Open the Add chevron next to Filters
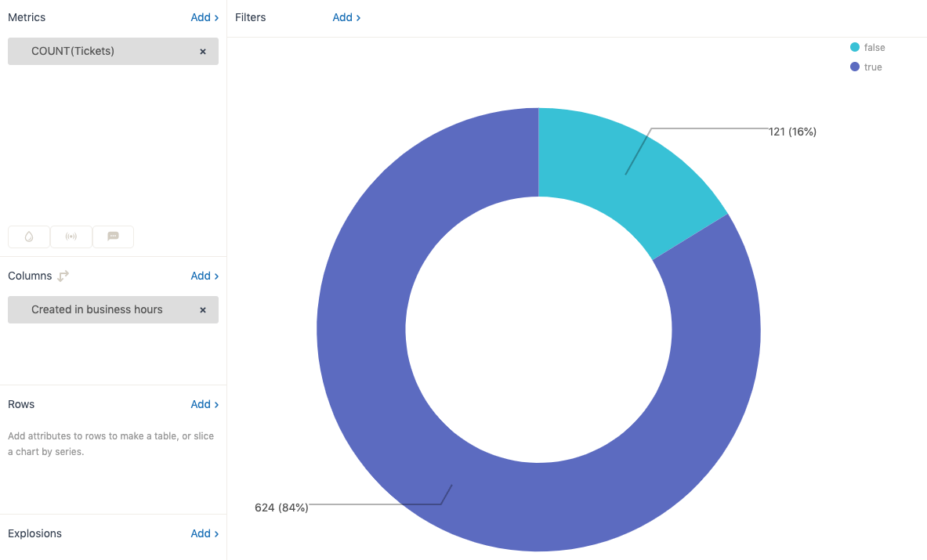The height and width of the screenshot is (560, 927). [x=346, y=17]
